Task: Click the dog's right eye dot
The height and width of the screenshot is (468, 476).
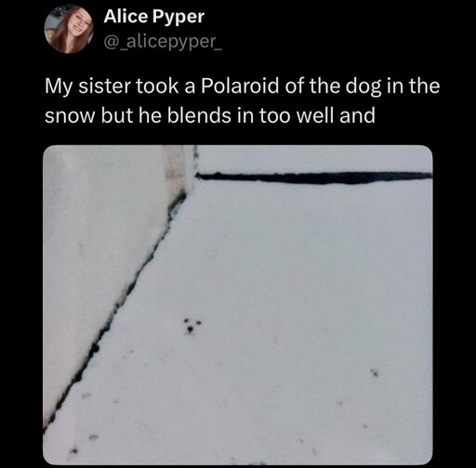Action: [x=197, y=323]
